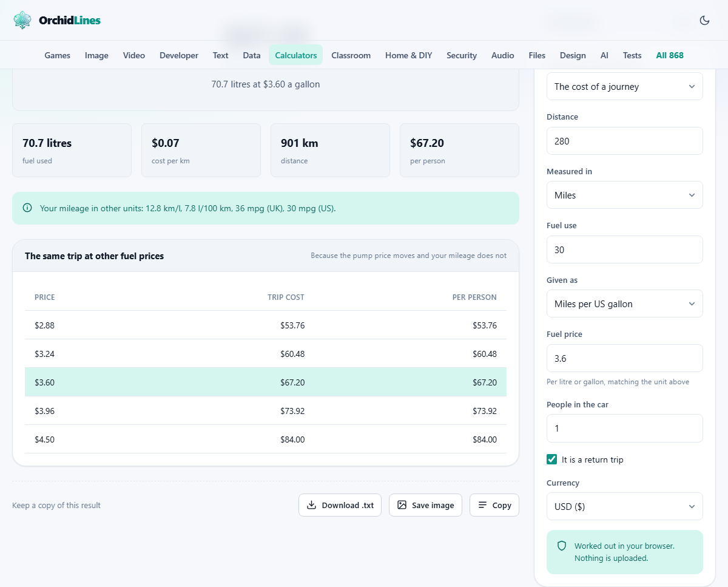Go to the Design category

573,55
